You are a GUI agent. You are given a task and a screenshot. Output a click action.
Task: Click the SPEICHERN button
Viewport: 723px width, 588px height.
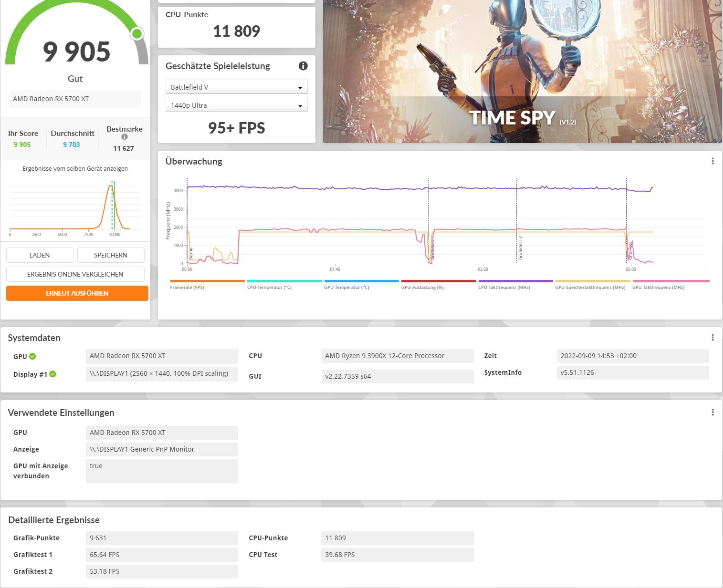(x=111, y=255)
